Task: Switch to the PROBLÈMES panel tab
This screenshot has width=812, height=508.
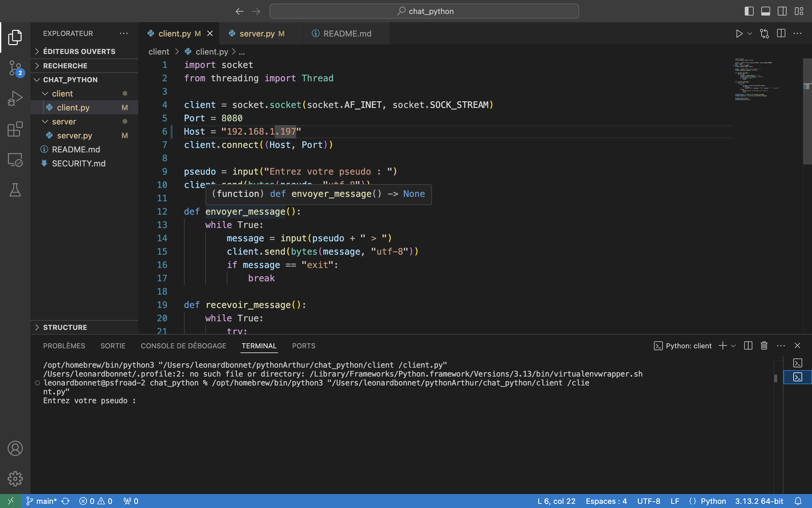Action: (64, 346)
